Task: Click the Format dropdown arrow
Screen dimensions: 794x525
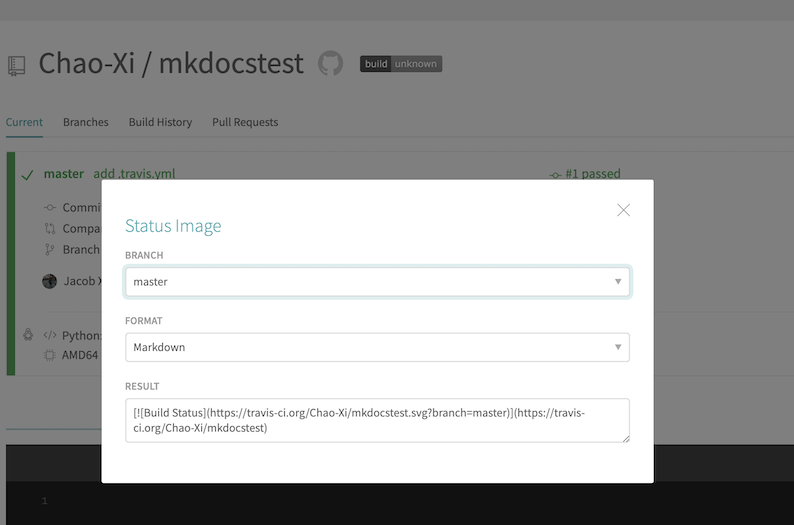Action: point(618,347)
